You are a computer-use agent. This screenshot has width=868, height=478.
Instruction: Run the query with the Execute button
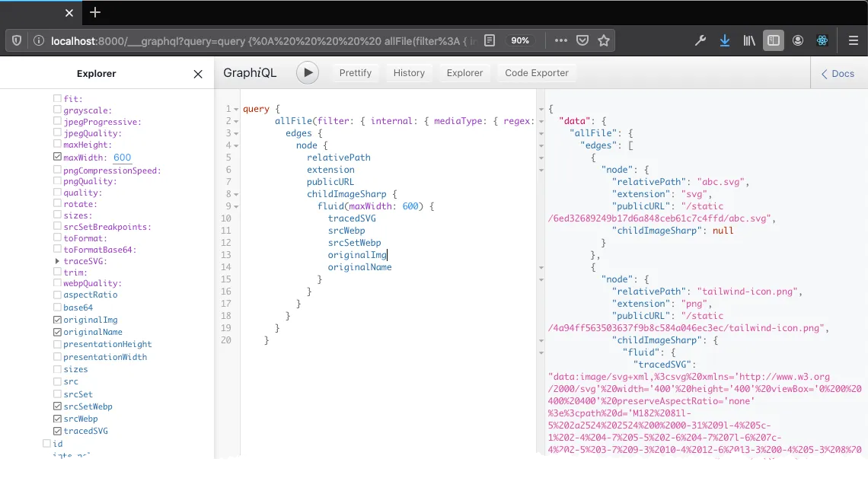308,72
